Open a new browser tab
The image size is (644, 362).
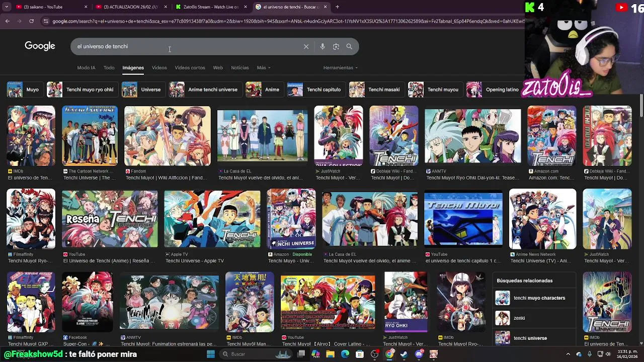tap(337, 7)
